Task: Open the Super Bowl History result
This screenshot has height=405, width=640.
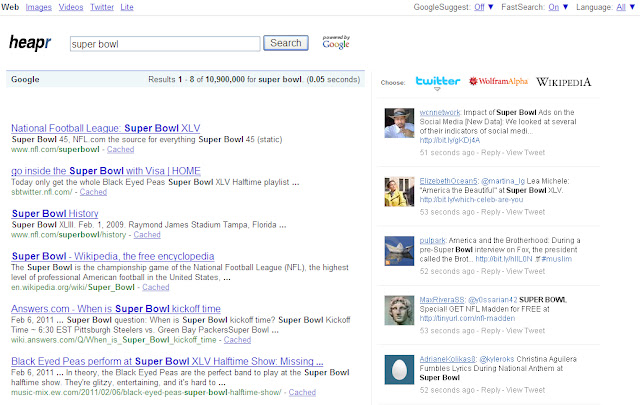Action: (x=55, y=213)
